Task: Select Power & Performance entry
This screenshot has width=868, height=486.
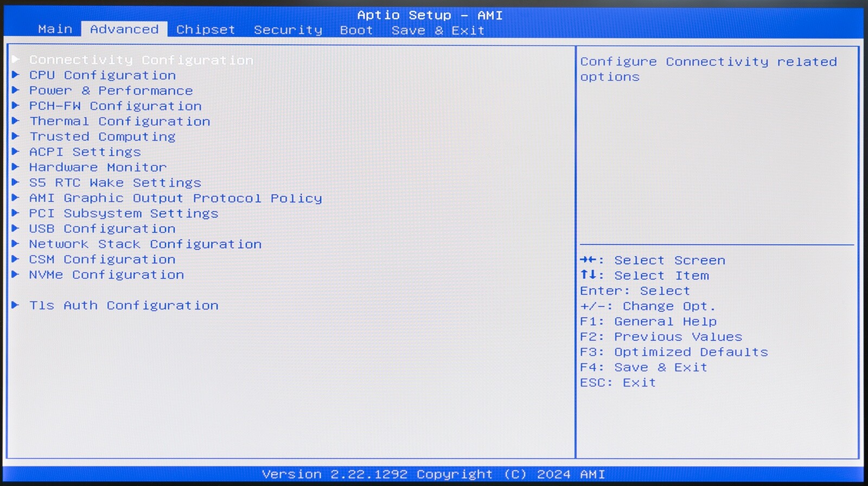Action: [x=111, y=90]
